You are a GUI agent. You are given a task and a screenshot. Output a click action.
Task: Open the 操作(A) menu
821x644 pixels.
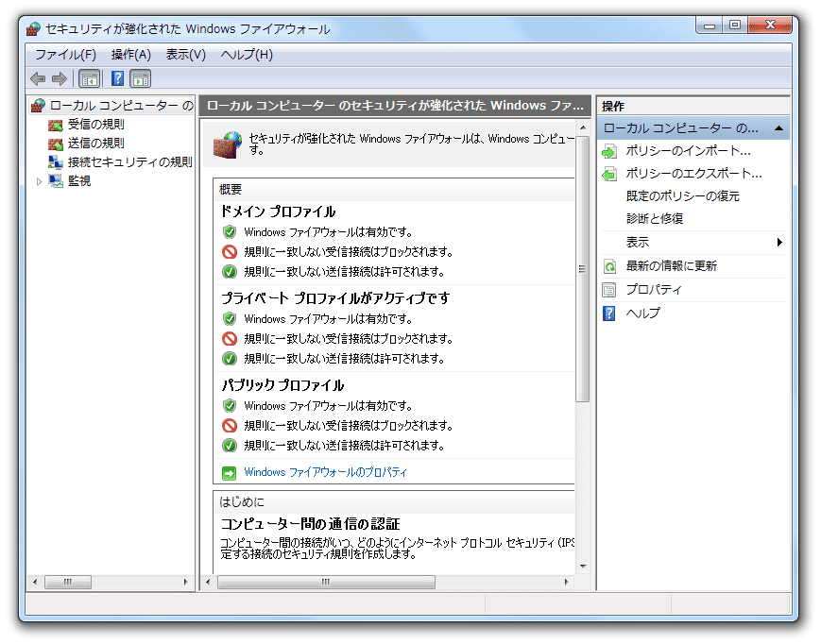click(x=131, y=55)
